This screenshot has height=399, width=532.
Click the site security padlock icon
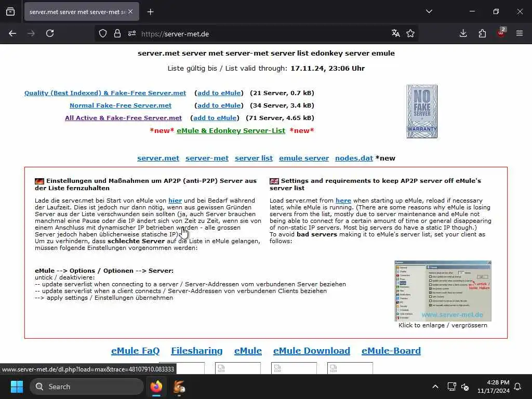pyautogui.click(x=117, y=33)
